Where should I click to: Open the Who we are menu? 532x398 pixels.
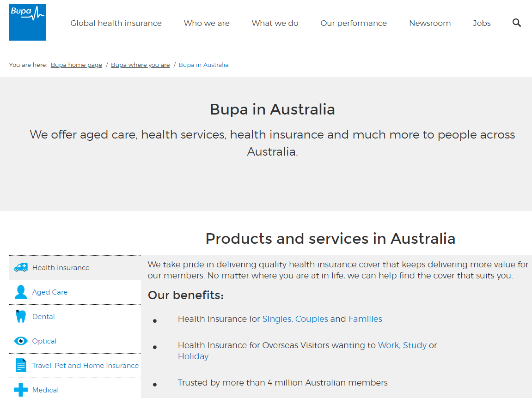207,23
